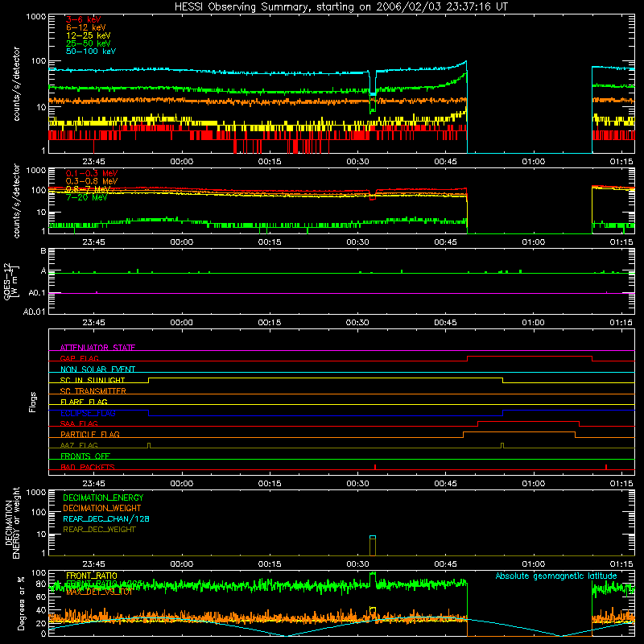Click the 'Flags' vertical axis title
This screenshot has height=644, width=644.
(32, 402)
